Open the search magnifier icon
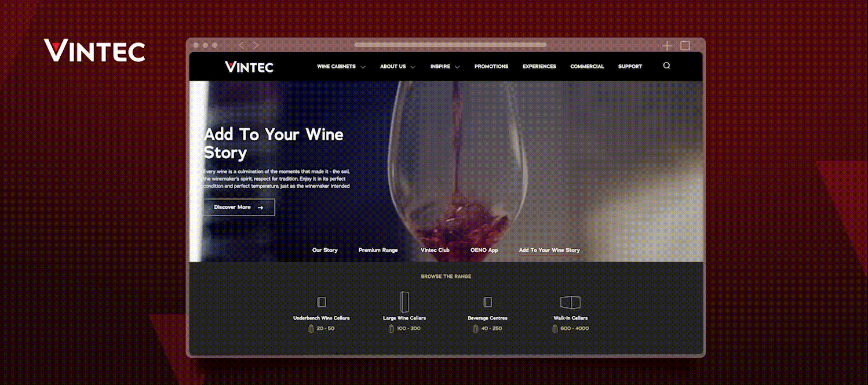The width and height of the screenshot is (868, 385). (x=666, y=66)
